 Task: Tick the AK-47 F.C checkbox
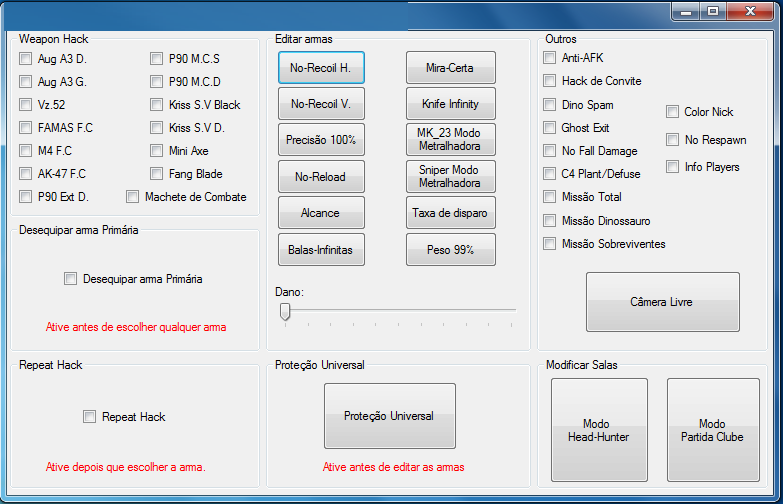coord(26,174)
